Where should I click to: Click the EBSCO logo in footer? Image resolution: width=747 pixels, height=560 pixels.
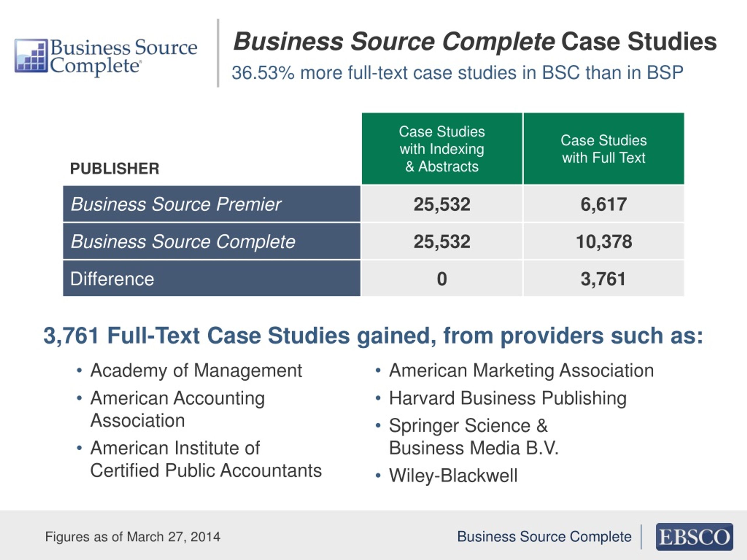pos(694,537)
